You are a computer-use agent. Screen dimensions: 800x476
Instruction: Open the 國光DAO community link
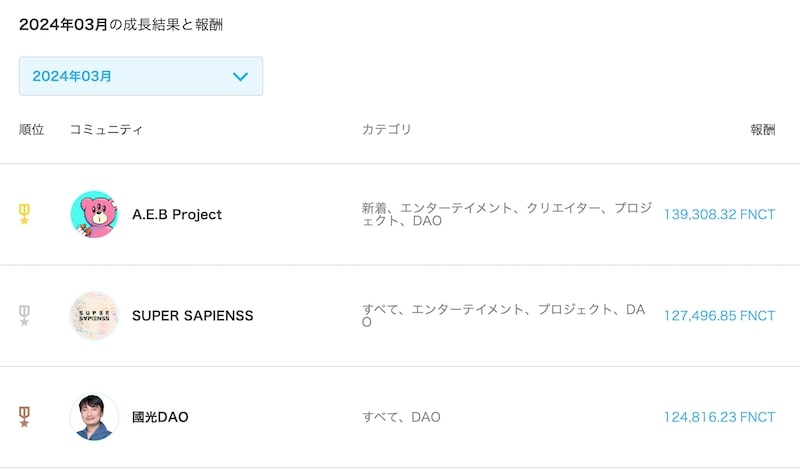(x=160, y=417)
